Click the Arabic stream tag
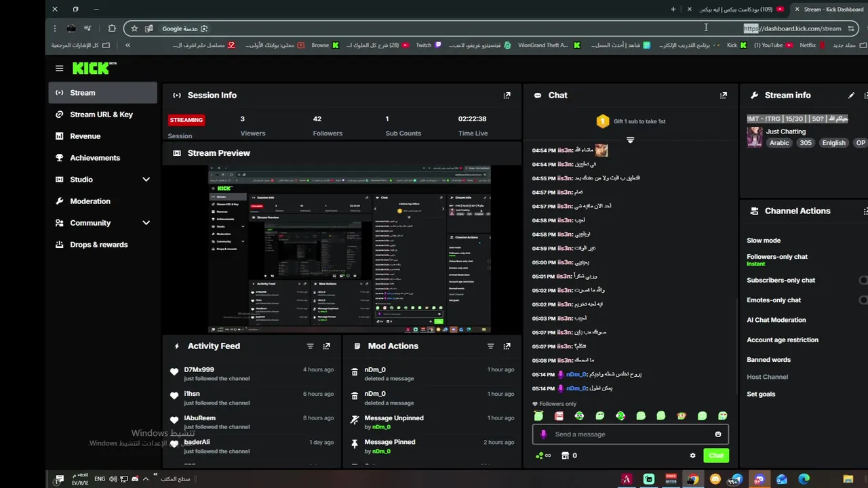The width and height of the screenshot is (868, 488). point(779,143)
